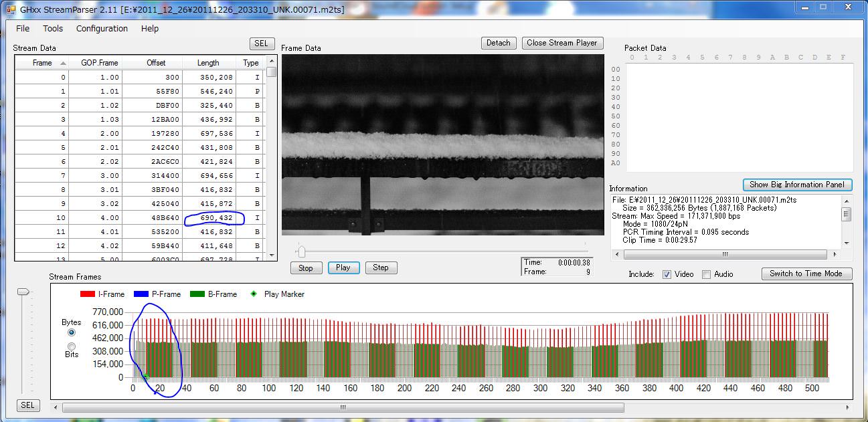Select the Bits radio button
Screen dimensions: 868x422
[x=72, y=346]
